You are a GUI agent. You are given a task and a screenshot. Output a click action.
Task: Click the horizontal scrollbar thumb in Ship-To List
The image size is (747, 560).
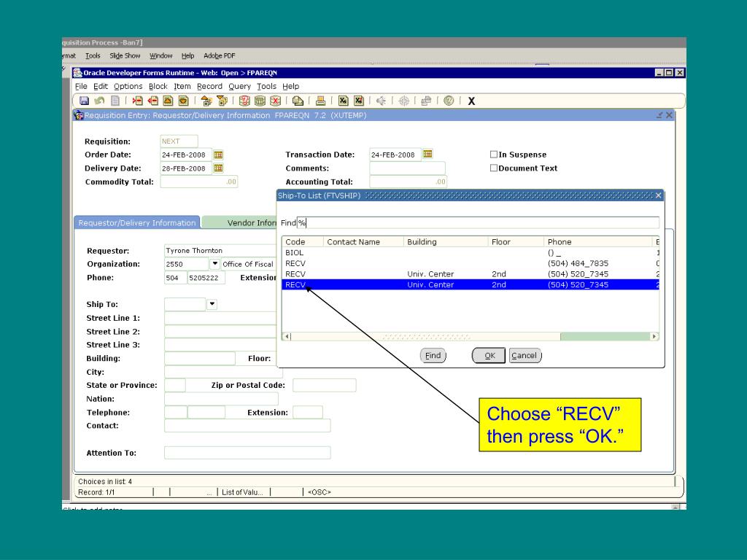(x=426, y=336)
